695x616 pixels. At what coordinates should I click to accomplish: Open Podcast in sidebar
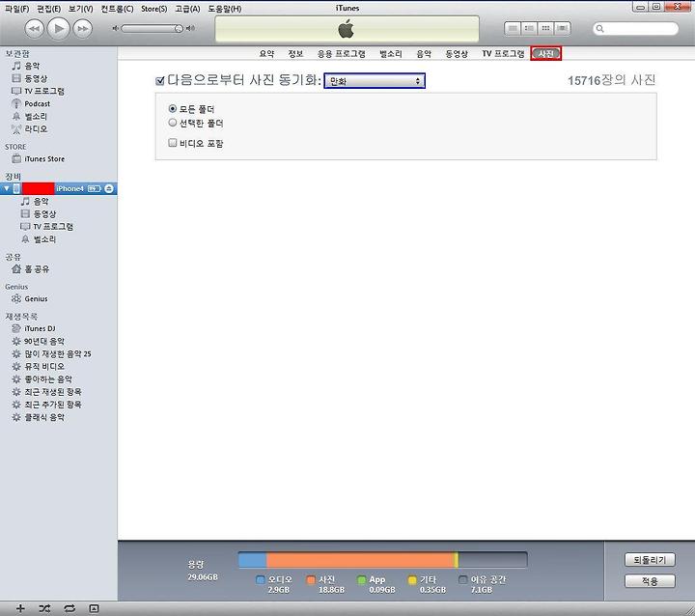click(x=38, y=103)
